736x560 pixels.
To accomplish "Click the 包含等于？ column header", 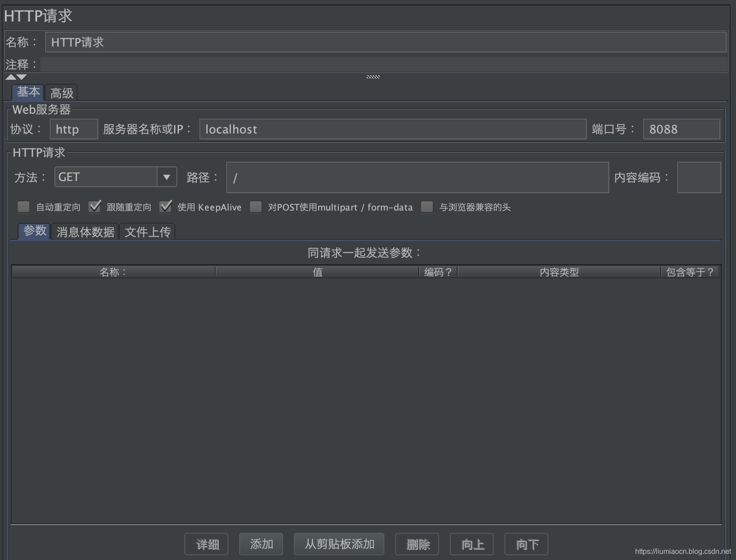I will point(690,272).
